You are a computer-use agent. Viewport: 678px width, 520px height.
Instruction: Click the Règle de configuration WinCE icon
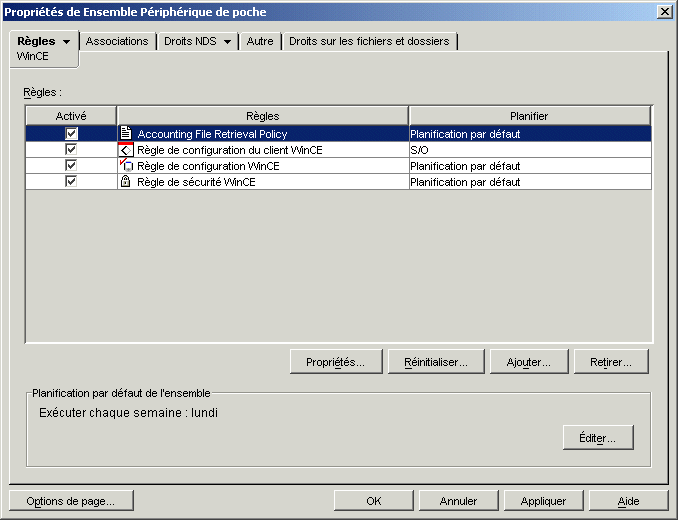pyautogui.click(x=126, y=166)
